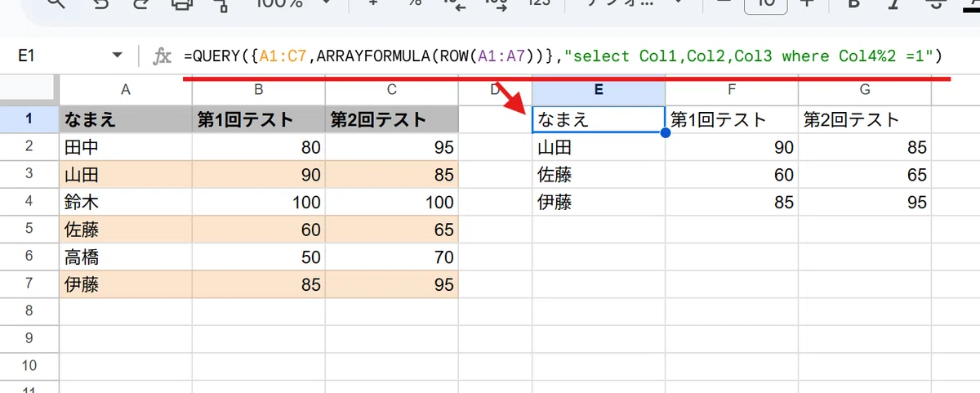The width and height of the screenshot is (980, 393).
Task: Click cell E2 containing 山田
Action: (599, 147)
